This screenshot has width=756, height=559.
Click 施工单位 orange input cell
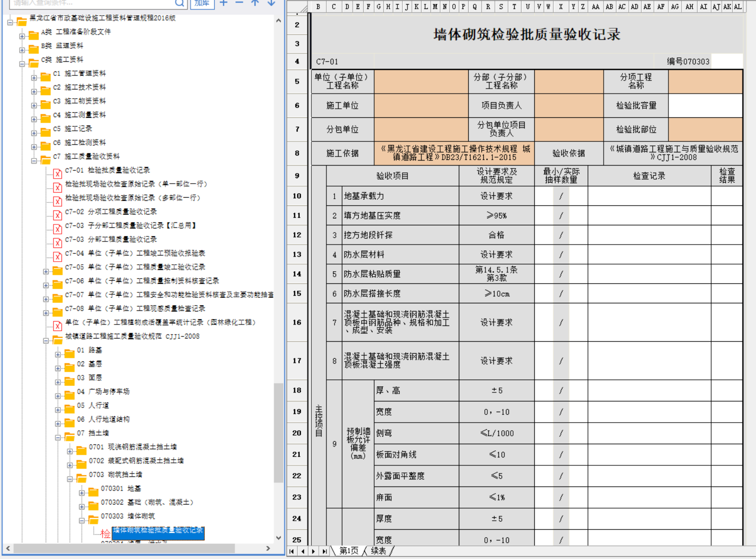(x=422, y=106)
